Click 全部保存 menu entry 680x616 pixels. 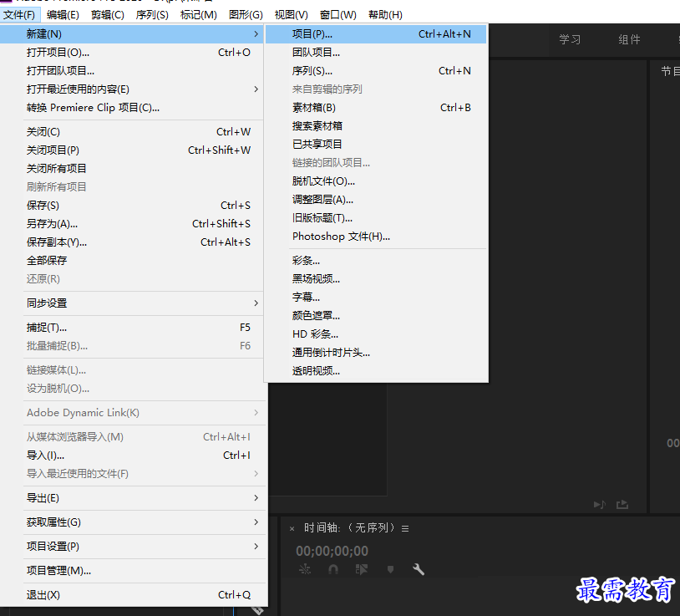[x=132, y=260]
